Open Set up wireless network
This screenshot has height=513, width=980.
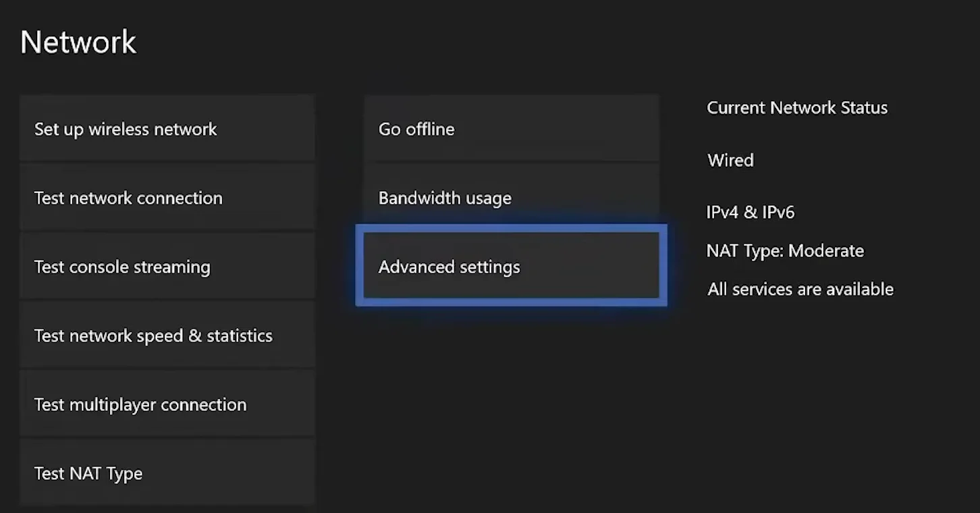[x=167, y=129]
